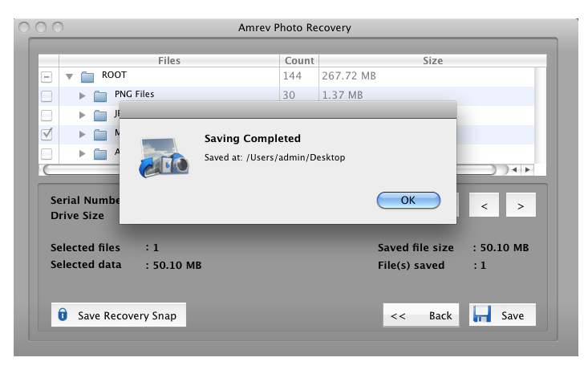Click the 'Saved at: /Users/admin/Desktop' path text

(x=274, y=157)
